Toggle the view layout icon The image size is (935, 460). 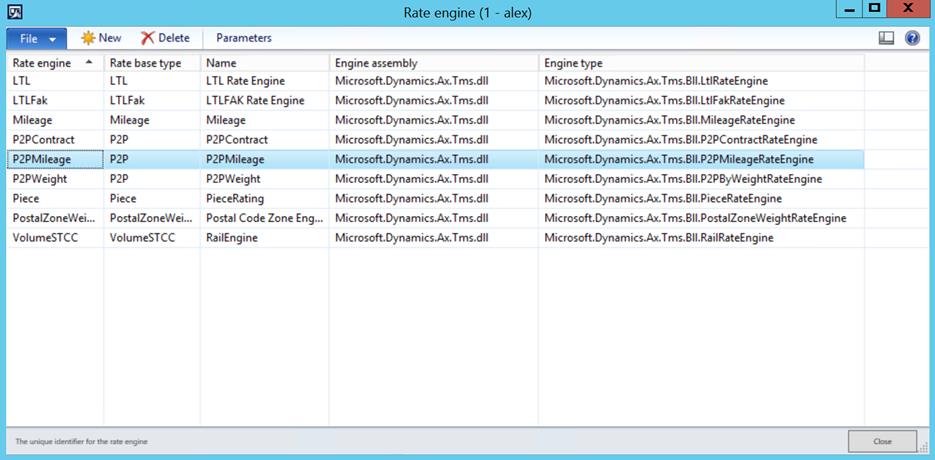click(x=886, y=38)
